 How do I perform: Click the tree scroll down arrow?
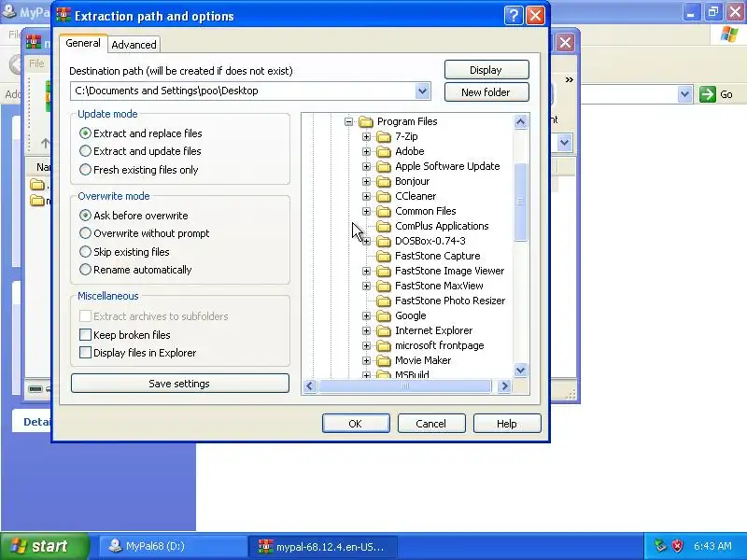tap(520, 370)
